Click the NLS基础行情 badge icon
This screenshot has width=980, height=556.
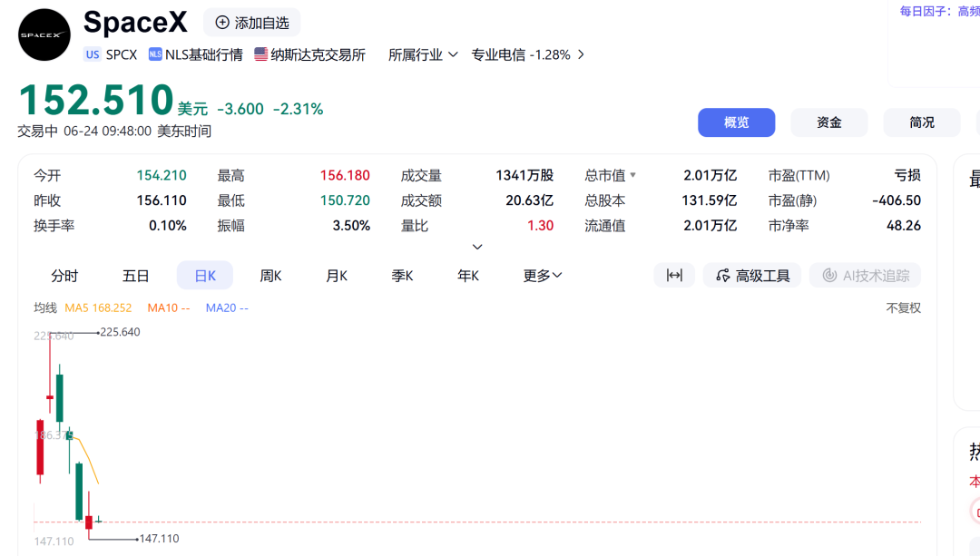point(155,54)
